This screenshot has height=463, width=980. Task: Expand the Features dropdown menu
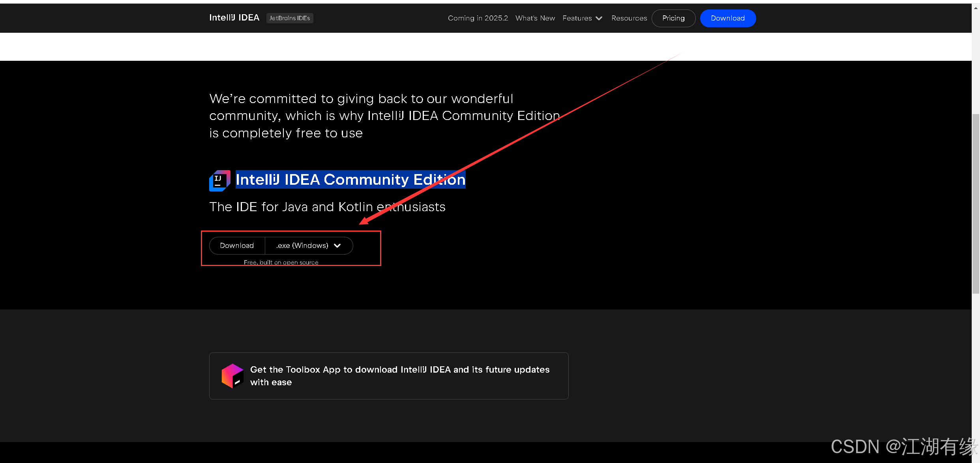click(583, 18)
